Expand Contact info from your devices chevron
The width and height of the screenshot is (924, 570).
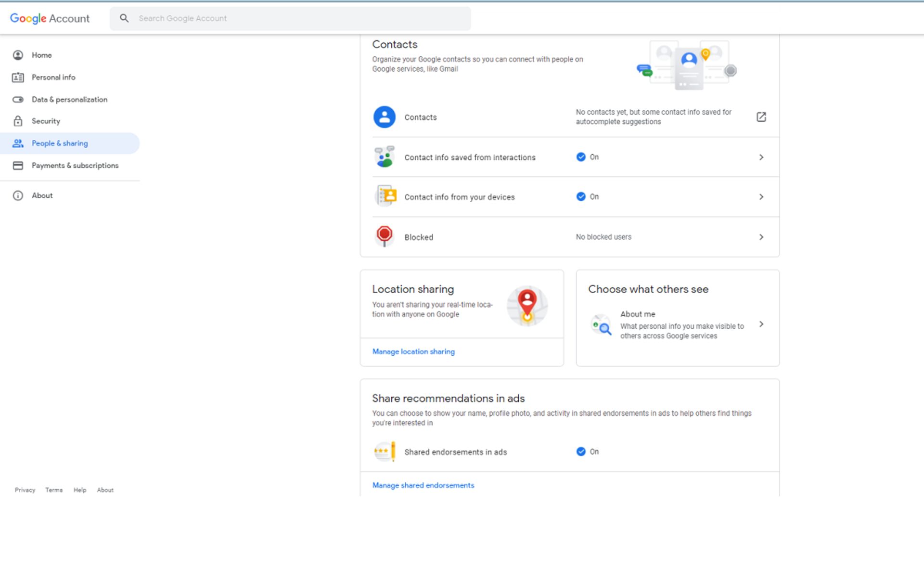(x=761, y=197)
